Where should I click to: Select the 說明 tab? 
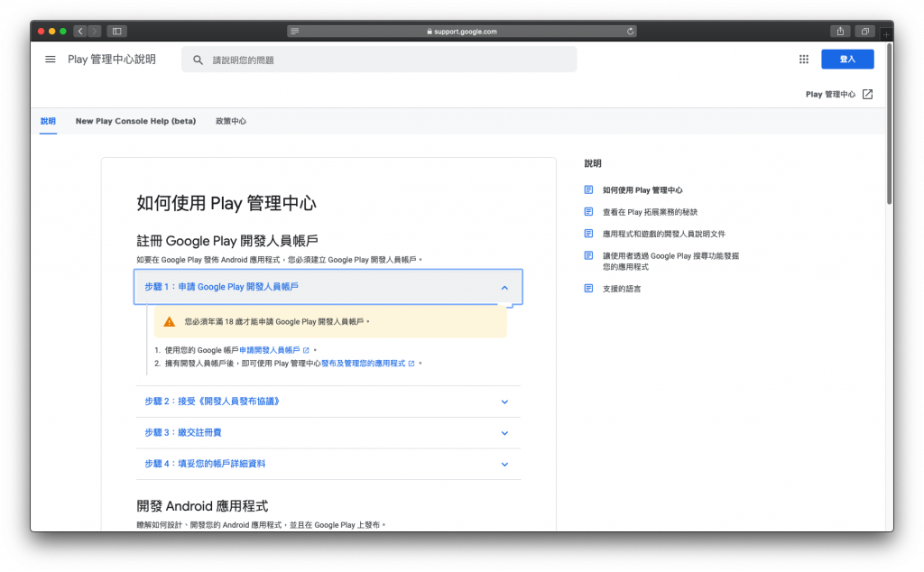point(48,121)
